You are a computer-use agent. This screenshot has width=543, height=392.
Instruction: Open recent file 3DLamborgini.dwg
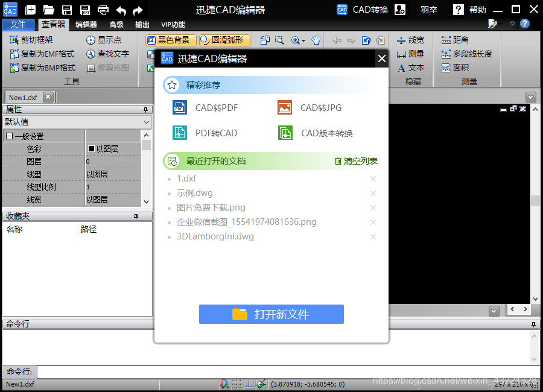click(x=215, y=236)
